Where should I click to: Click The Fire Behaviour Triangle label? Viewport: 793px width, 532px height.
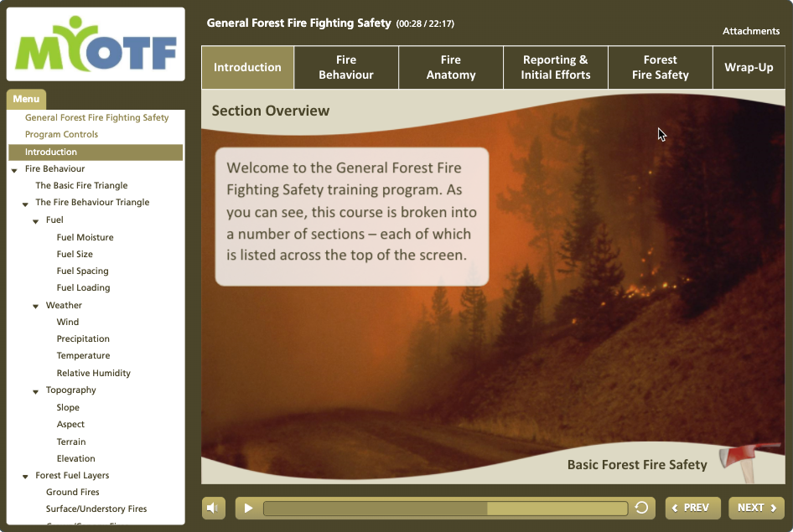[x=92, y=203]
